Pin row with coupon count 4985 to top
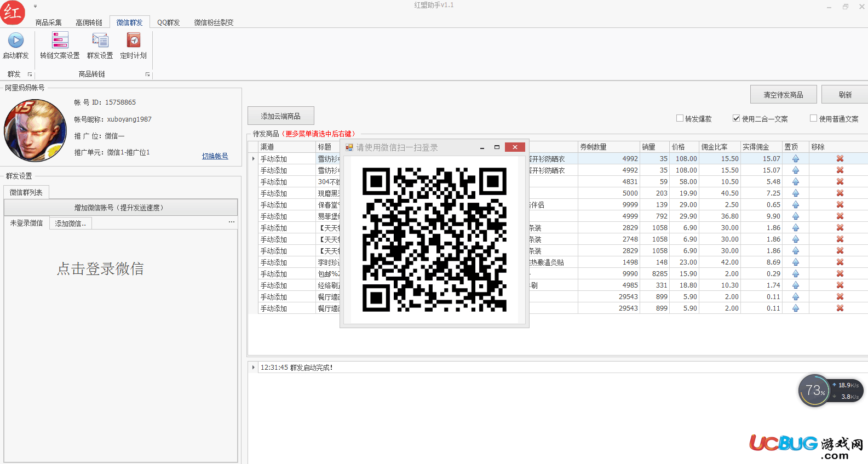Image resolution: width=868 pixels, height=464 pixels. tap(796, 285)
